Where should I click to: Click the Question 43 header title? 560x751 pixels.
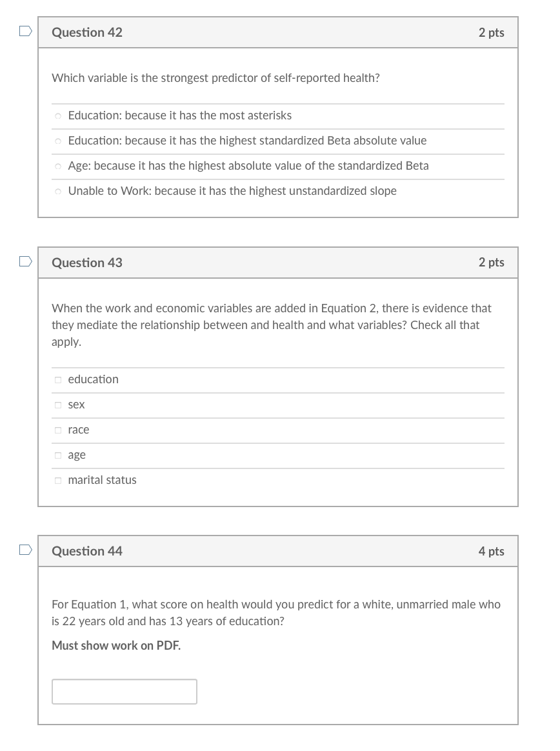86,263
